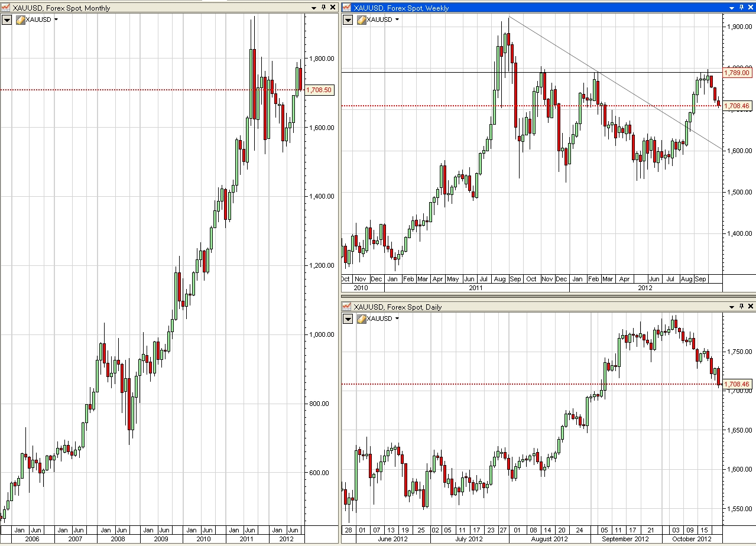756x546 pixels.
Task: Click the XAUUSD symbol label in Daily chart
Action: click(x=379, y=318)
